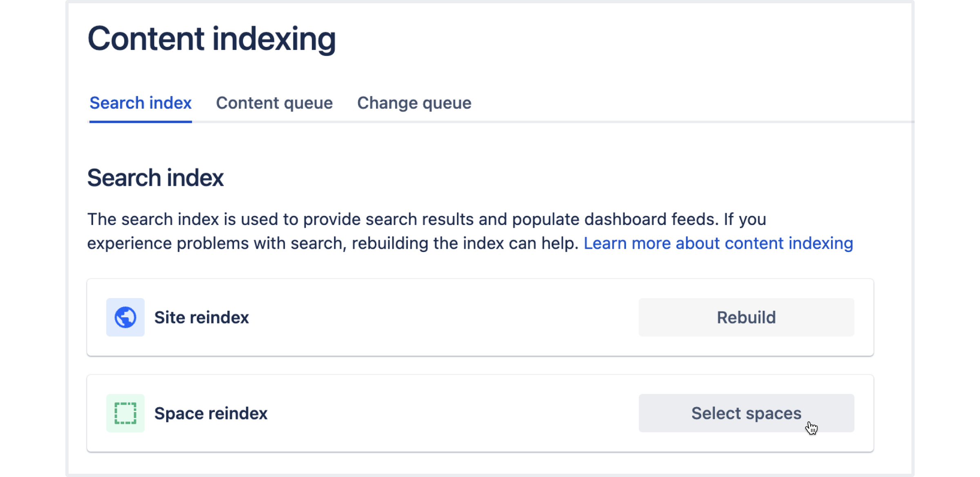Open the Select spaces button
This screenshot has height=477, width=980.
click(x=746, y=413)
